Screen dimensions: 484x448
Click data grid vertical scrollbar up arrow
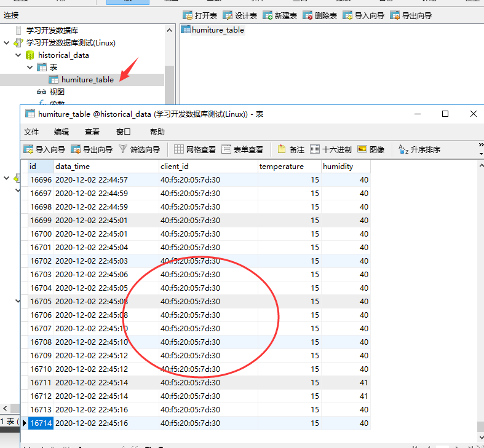click(481, 166)
